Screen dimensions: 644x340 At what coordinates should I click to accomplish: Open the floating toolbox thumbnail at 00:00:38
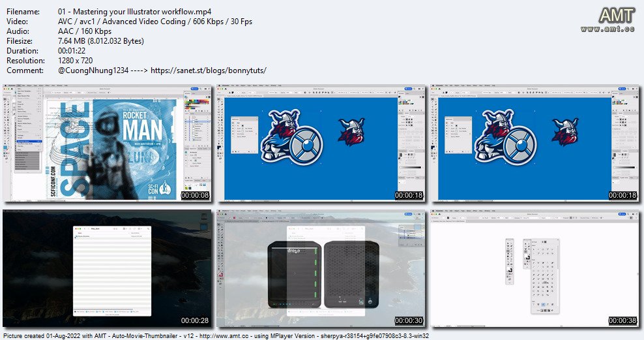tap(534, 268)
